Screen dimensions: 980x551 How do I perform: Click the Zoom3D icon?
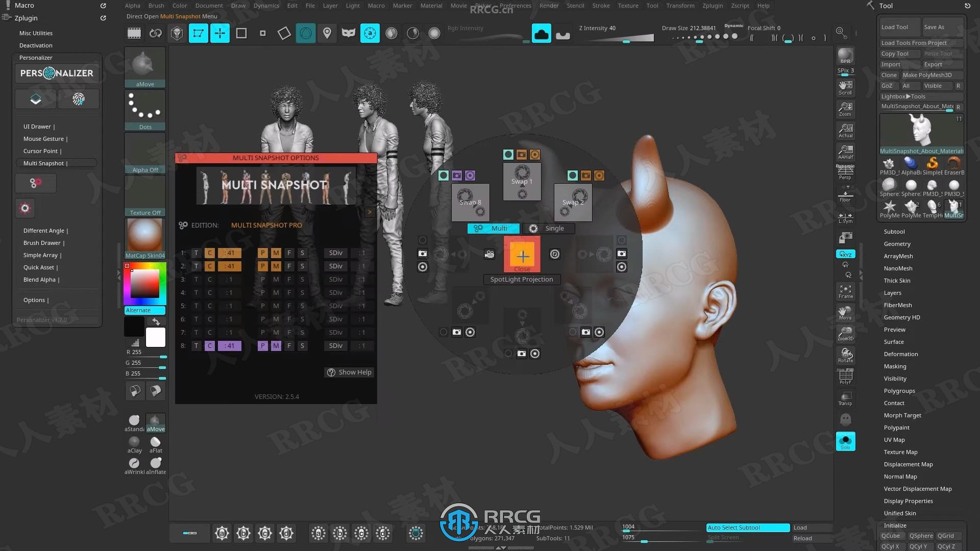[845, 334]
